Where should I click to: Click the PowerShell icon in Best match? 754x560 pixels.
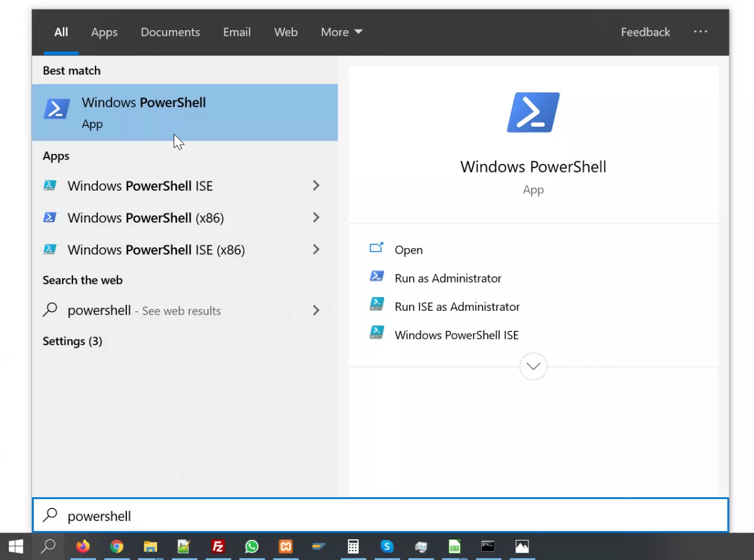[57, 109]
